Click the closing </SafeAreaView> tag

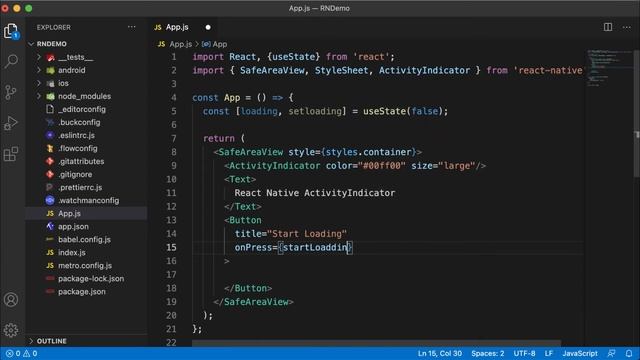tap(253, 302)
